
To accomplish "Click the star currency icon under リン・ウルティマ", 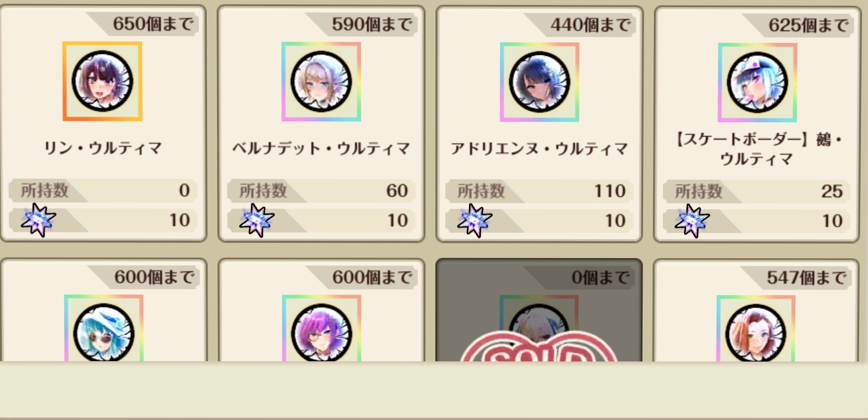I will coord(38,220).
